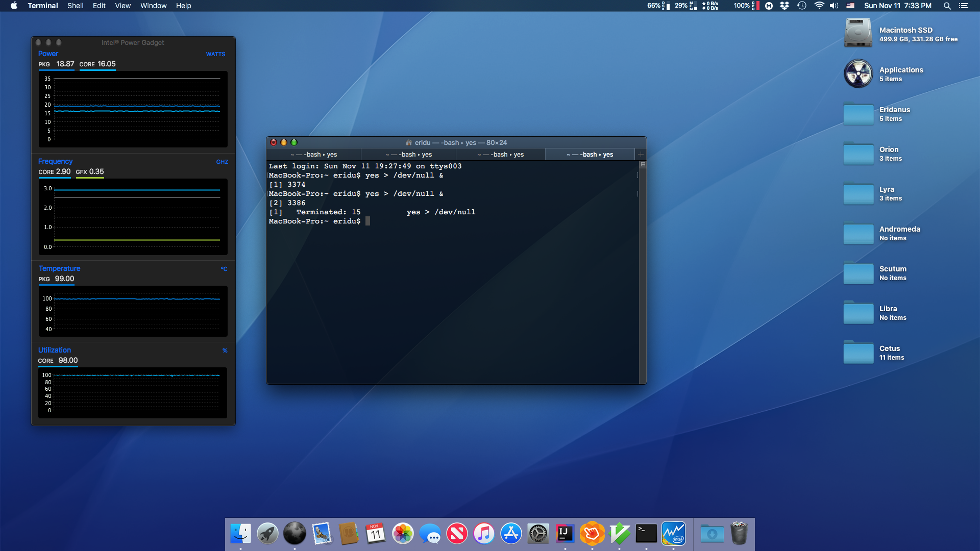Click the Dropbox menu bar icon
This screenshot has width=980, height=551.
785,6
